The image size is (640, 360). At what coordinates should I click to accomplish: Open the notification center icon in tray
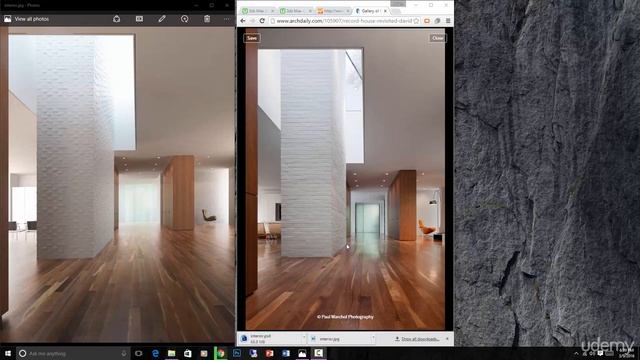tap(600, 353)
